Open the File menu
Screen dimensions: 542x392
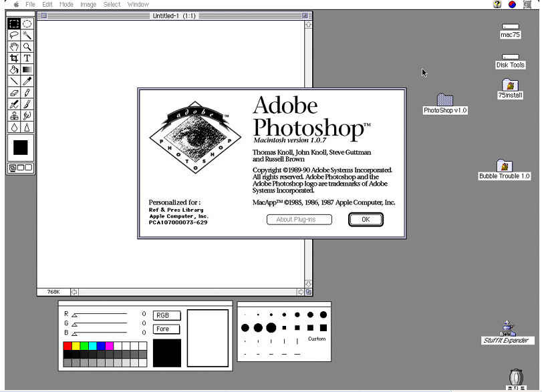click(x=31, y=5)
